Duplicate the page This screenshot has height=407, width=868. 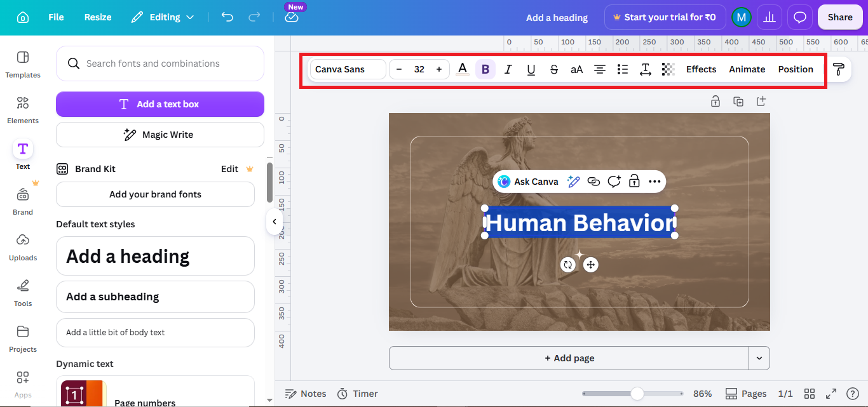(x=738, y=101)
